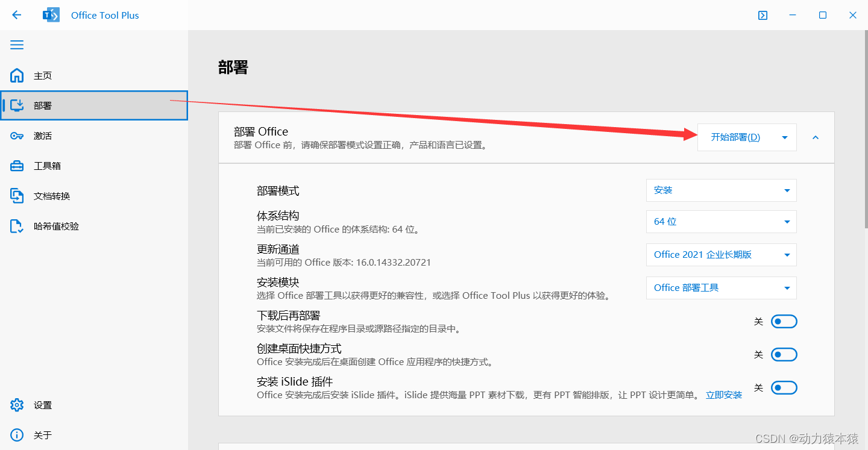
Task: Open the 部署模式 dropdown showing 安装
Action: (x=722, y=190)
